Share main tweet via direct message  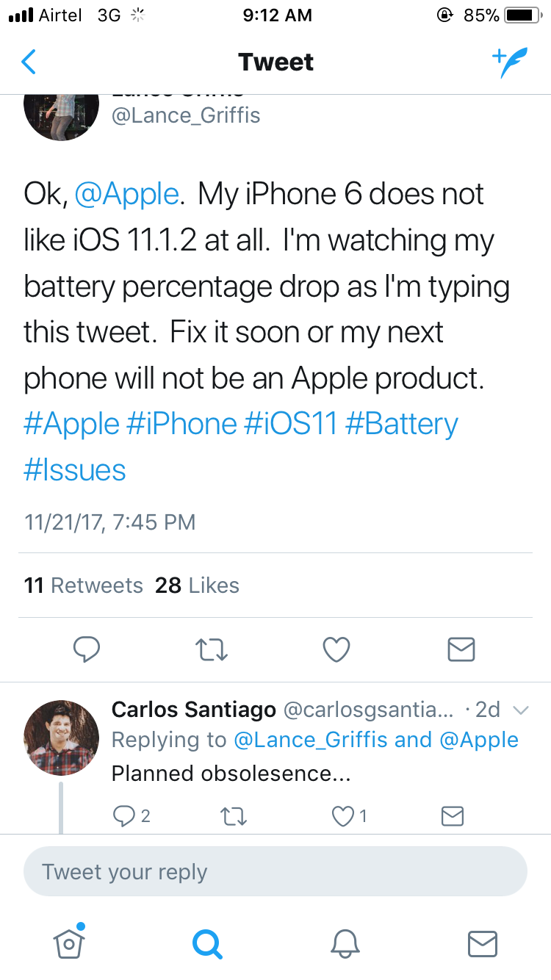(x=461, y=649)
